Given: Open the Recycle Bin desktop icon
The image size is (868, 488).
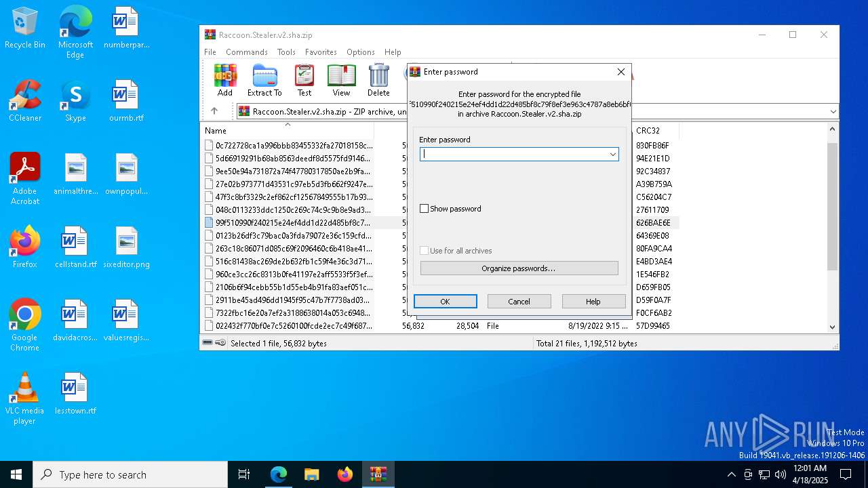Looking at the screenshot, I should 24,28.
